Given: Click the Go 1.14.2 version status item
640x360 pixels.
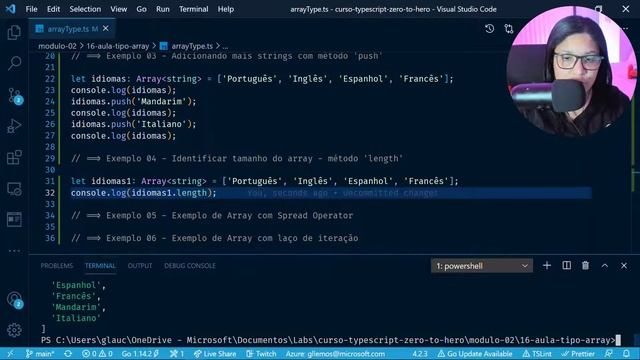Looking at the screenshot, I should click(140, 354).
